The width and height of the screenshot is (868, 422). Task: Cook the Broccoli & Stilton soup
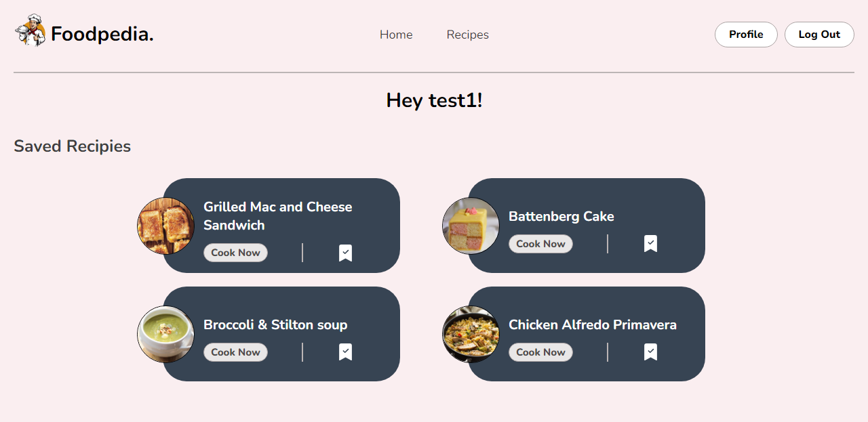coord(235,352)
